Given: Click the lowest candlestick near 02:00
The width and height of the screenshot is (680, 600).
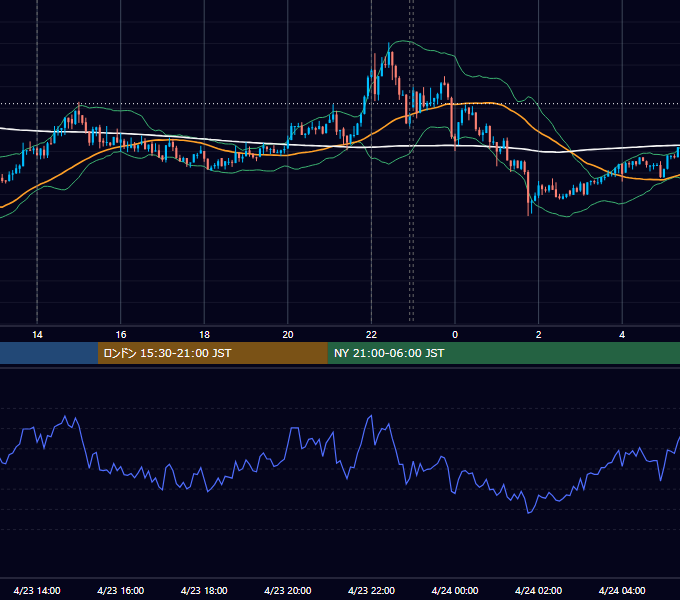Looking at the screenshot, I should coord(528,193).
